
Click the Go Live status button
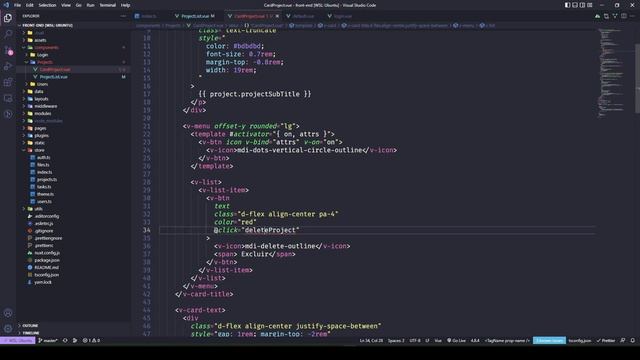tap(456, 340)
